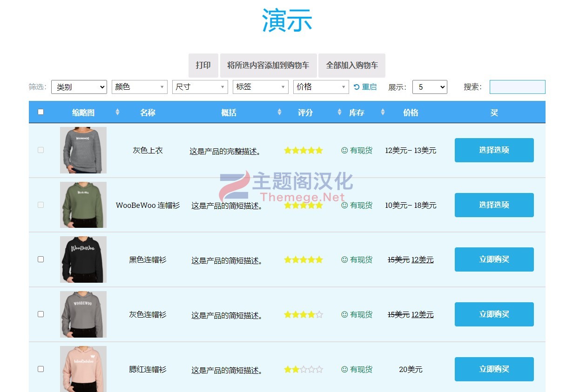Click the product name 灰色上衣
573x392 pixels.
click(x=148, y=150)
